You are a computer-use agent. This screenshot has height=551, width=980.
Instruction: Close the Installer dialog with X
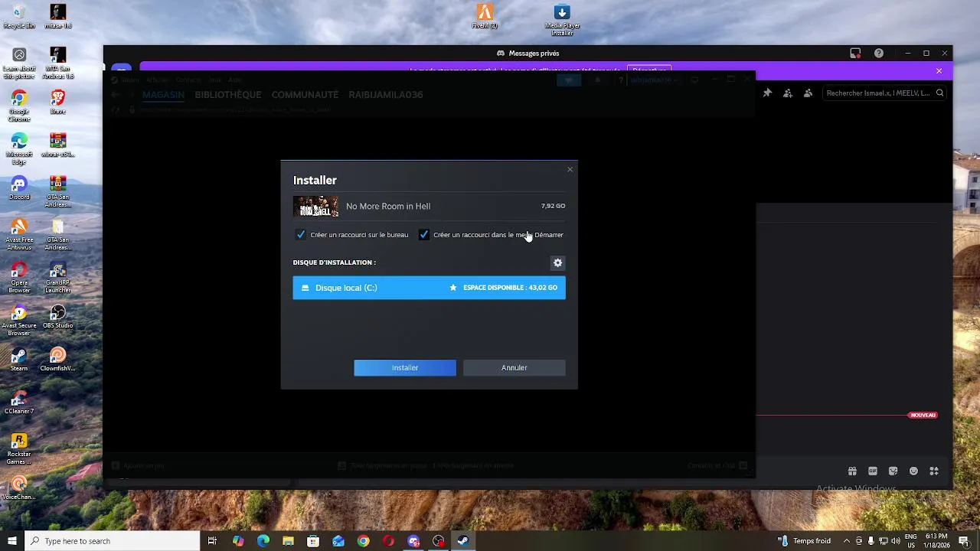tap(570, 169)
